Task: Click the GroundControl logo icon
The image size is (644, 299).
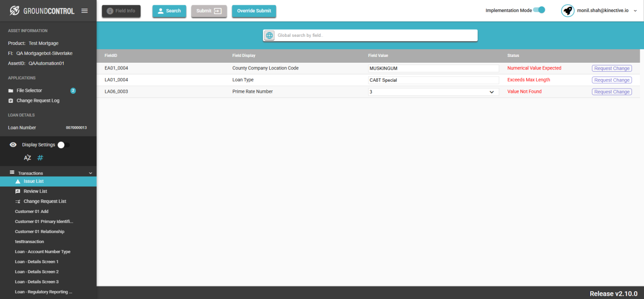Action: pyautogui.click(x=14, y=10)
